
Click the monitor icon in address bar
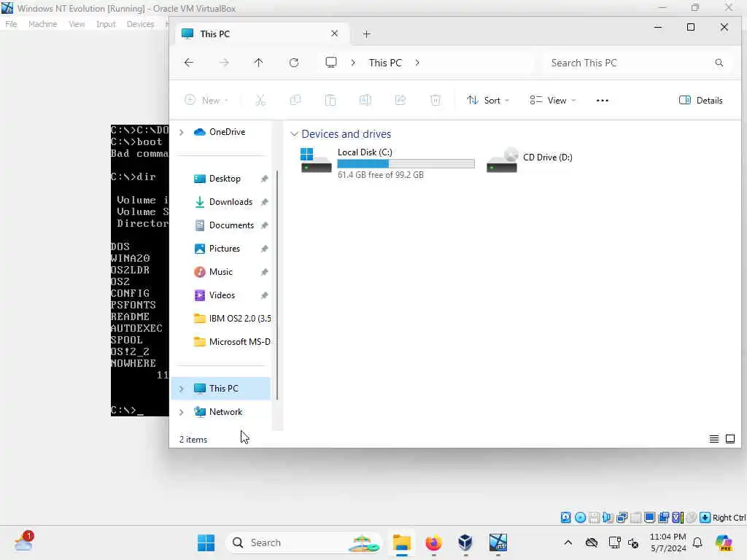(330, 63)
